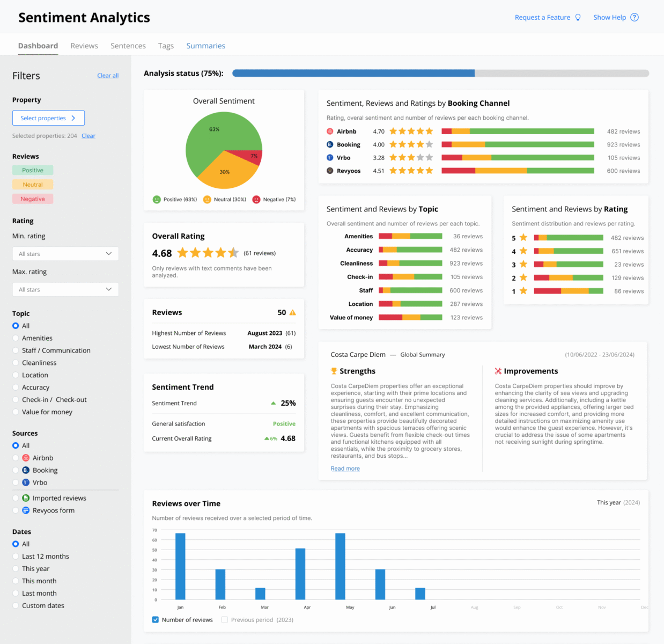Click the lightbulb icon beside Request a Feature
This screenshot has width=664, height=644.
[x=578, y=17]
